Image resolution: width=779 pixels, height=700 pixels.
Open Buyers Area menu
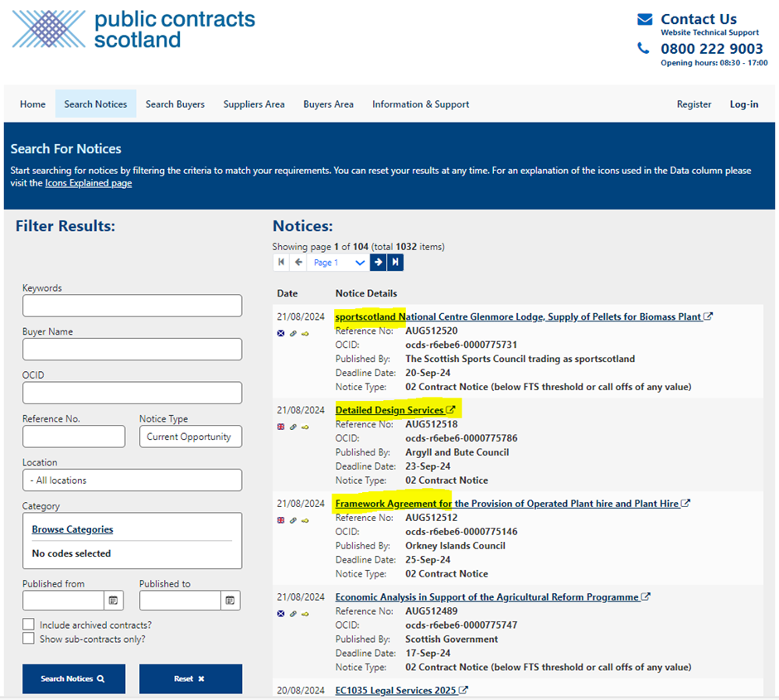point(328,104)
